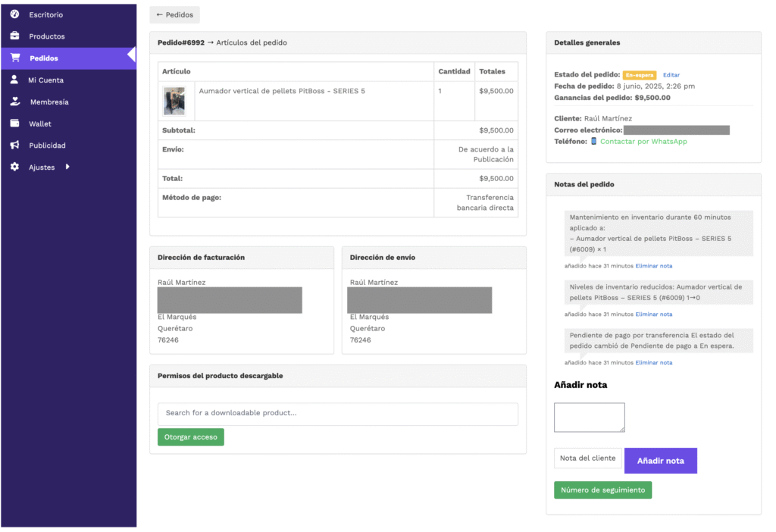Open the Contactar por WhatsApp link
The image size is (776, 532).
click(x=643, y=142)
